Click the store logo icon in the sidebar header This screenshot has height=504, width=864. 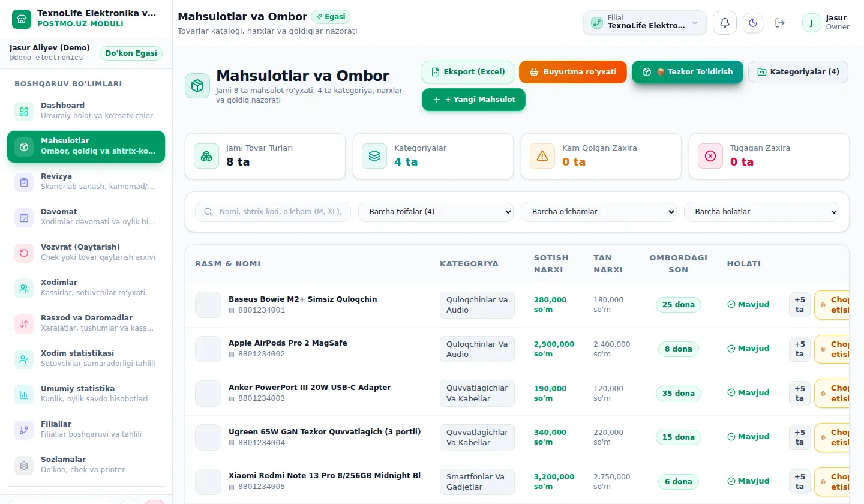[x=22, y=19]
